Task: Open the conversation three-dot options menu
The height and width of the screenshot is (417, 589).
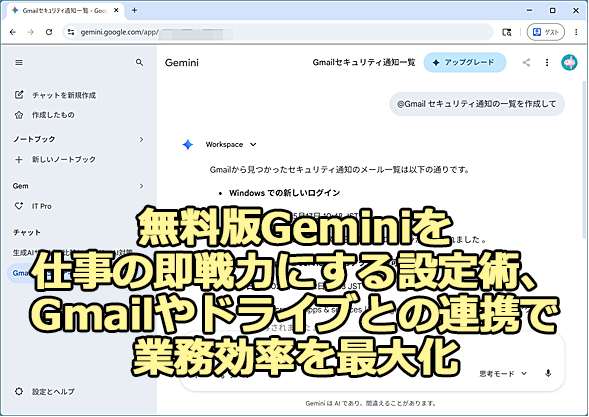Action: click(x=547, y=62)
